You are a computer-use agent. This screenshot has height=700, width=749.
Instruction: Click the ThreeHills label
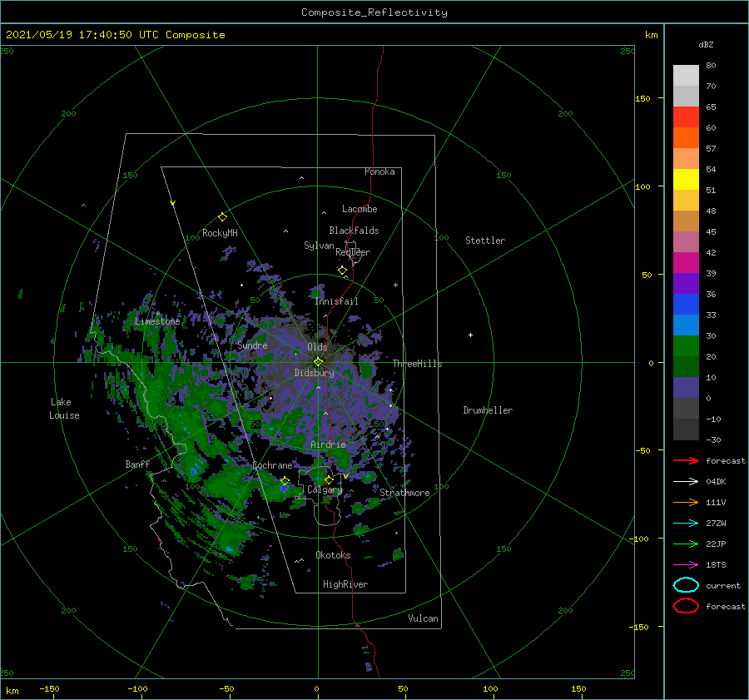coord(418,364)
